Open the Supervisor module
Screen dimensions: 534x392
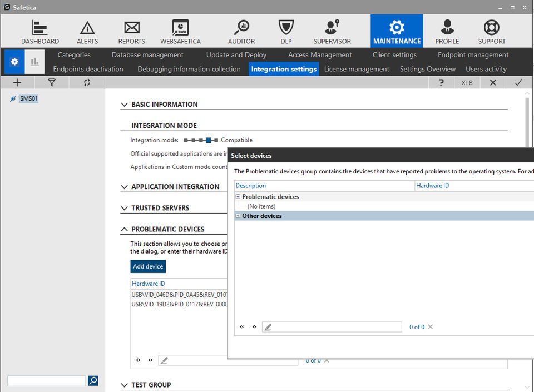pos(332,32)
